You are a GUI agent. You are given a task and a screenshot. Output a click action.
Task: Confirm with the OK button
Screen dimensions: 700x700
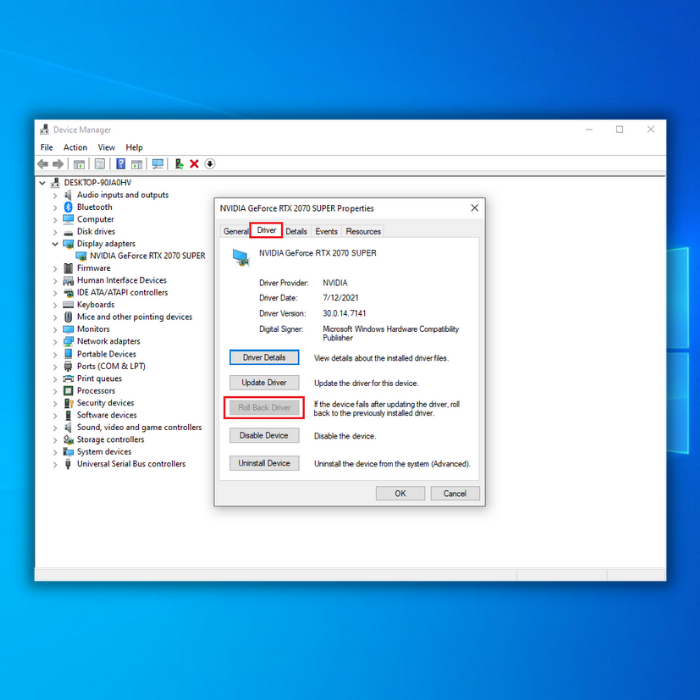pos(400,493)
